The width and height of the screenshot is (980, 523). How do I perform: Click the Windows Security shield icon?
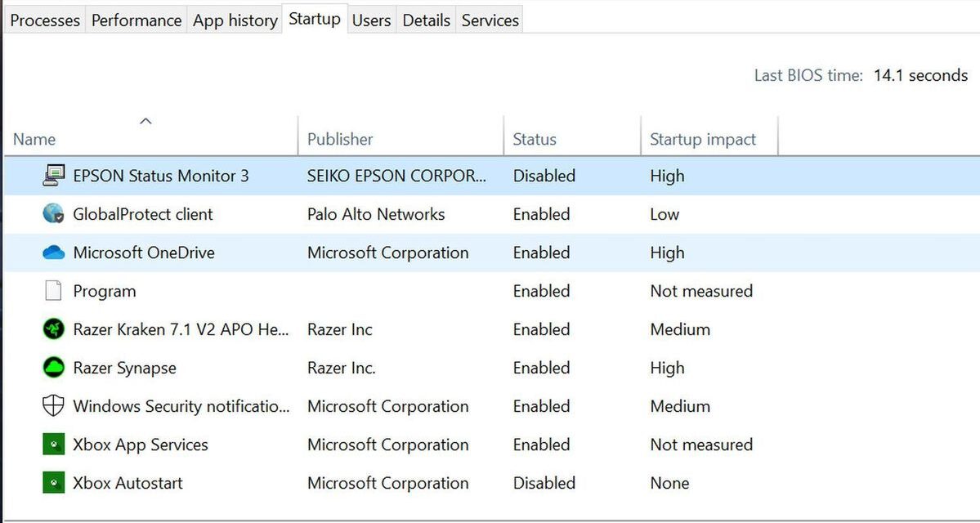point(54,406)
